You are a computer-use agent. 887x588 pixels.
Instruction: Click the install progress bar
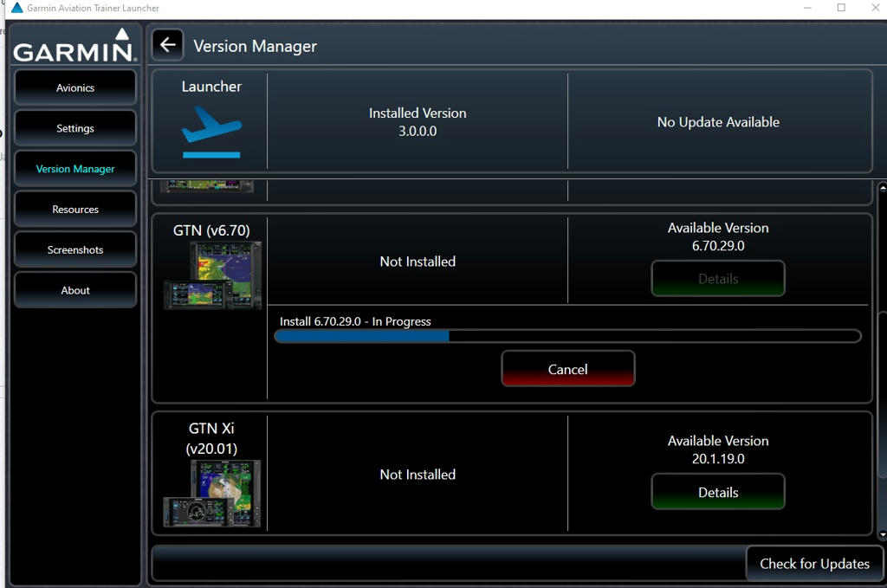point(567,336)
